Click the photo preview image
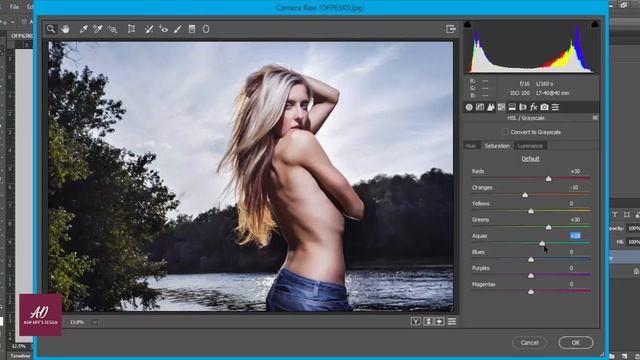640x360 pixels. pos(251,176)
